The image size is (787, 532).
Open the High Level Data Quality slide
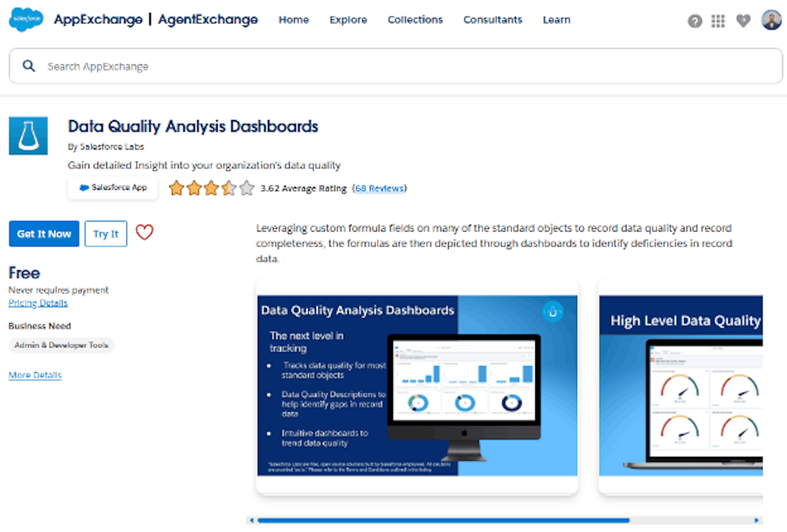pos(681,386)
